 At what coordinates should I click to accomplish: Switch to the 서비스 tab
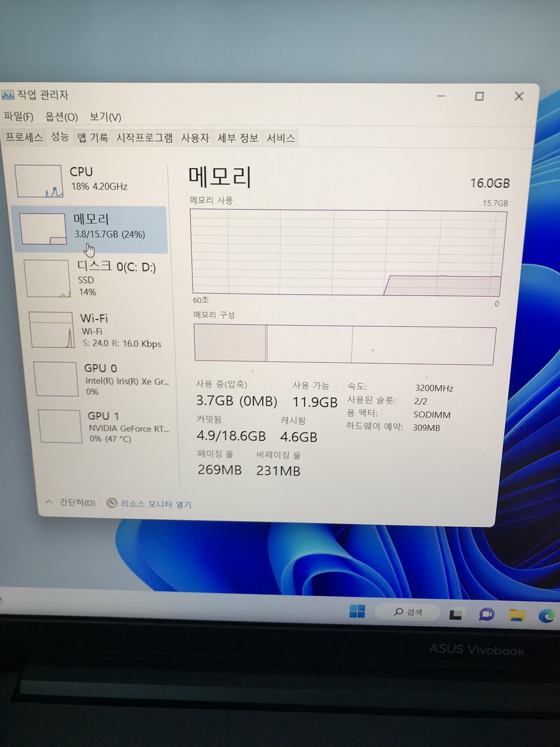click(281, 138)
